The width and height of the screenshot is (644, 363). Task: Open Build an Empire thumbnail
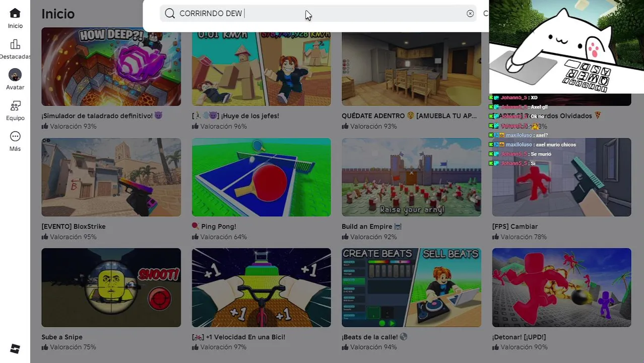click(411, 177)
